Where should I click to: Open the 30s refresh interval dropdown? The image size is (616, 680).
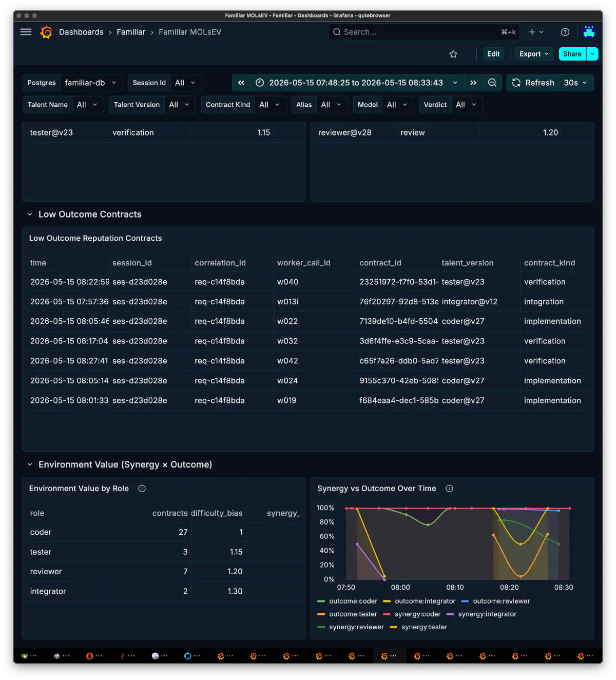[x=576, y=83]
